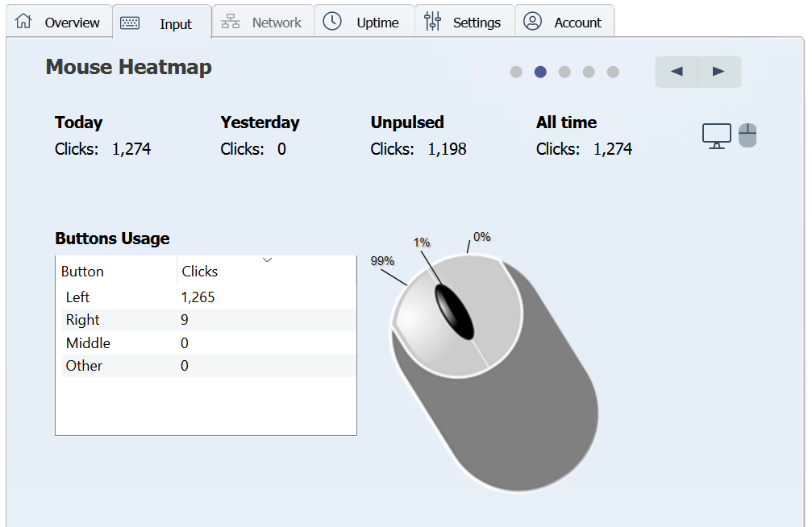
Task: Go to previous page with left arrow
Action: (x=677, y=72)
